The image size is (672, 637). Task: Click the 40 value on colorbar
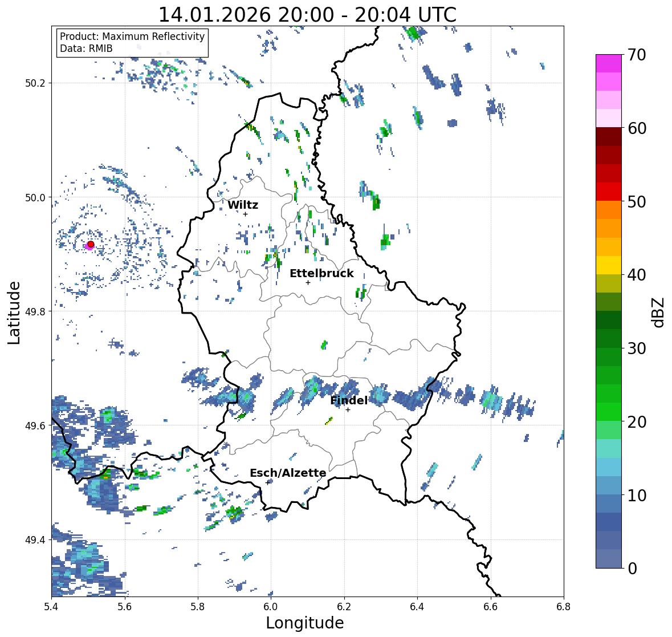[x=637, y=275]
